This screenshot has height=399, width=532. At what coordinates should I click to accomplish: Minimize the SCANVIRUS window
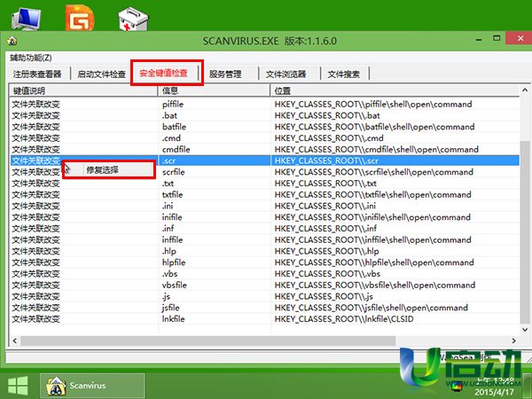click(479, 40)
